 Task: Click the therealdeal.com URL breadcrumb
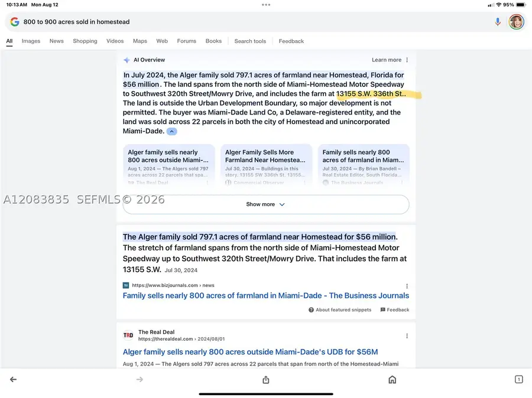(x=181, y=339)
